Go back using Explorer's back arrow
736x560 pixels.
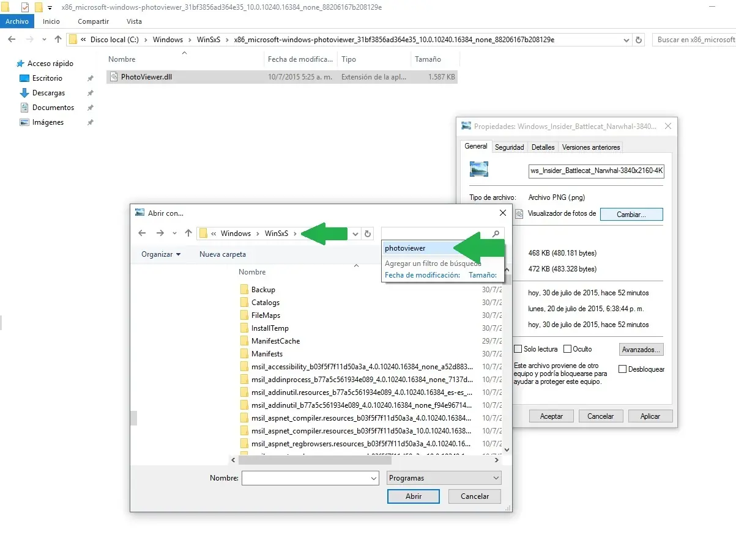12,39
